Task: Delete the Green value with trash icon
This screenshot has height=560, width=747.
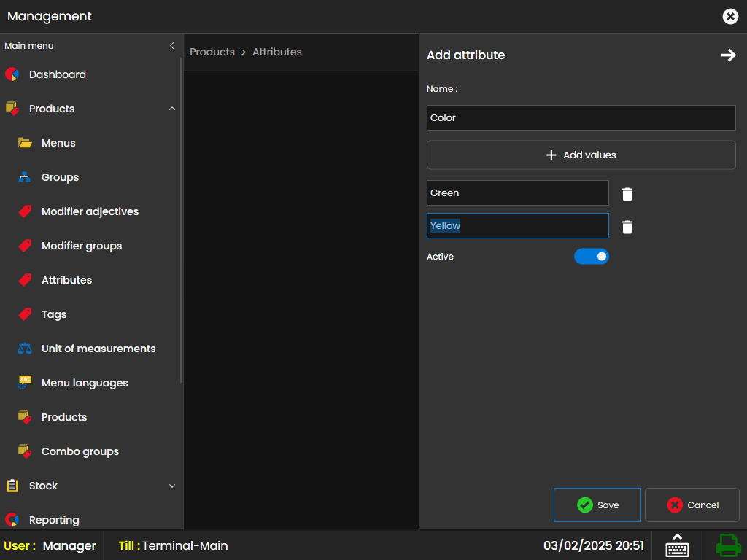Action: pyautogui.click(x=627, y=194)
